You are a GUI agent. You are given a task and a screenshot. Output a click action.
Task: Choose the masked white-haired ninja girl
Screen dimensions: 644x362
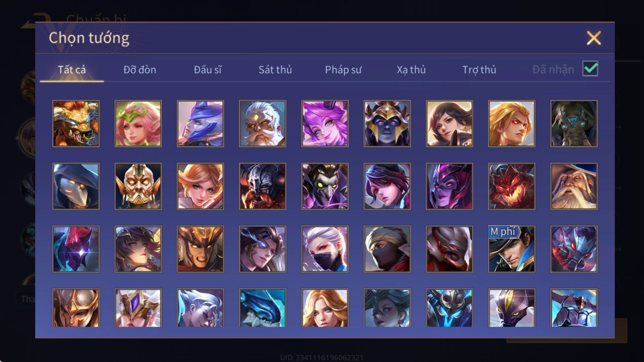(x=325, y=249)
